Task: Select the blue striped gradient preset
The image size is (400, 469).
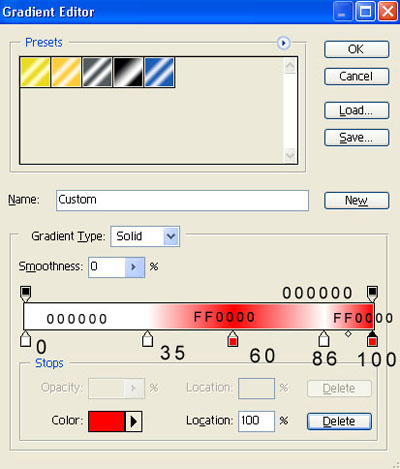Action: tap(159, 72)
